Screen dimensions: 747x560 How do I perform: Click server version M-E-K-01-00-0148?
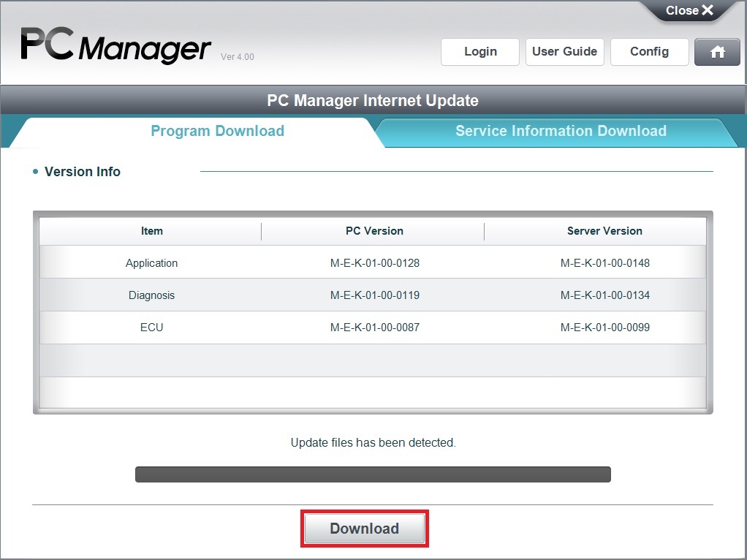pos(605,263)
